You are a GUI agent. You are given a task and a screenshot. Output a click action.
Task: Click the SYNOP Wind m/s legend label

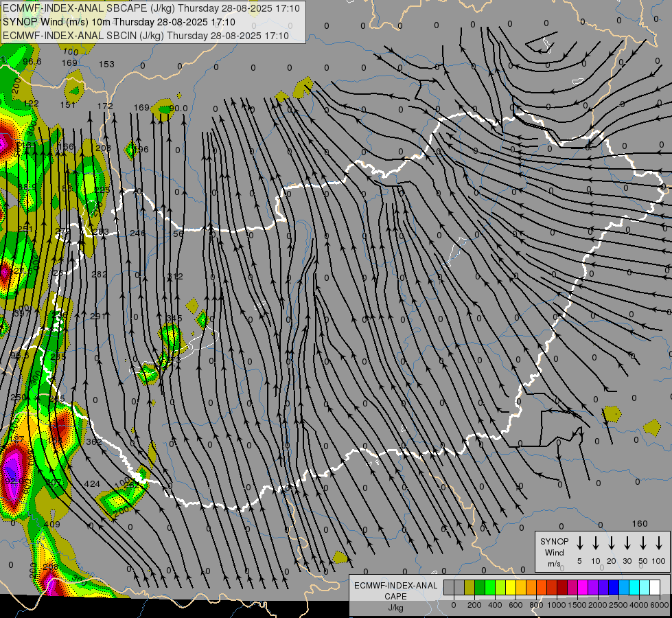554,552
